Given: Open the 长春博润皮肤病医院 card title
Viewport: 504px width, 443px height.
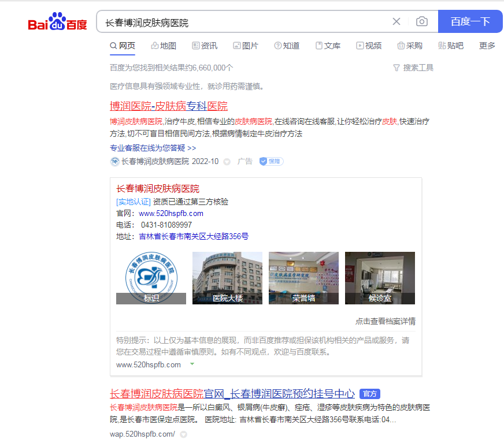Looking at the screenshot, I should point(158,189).
